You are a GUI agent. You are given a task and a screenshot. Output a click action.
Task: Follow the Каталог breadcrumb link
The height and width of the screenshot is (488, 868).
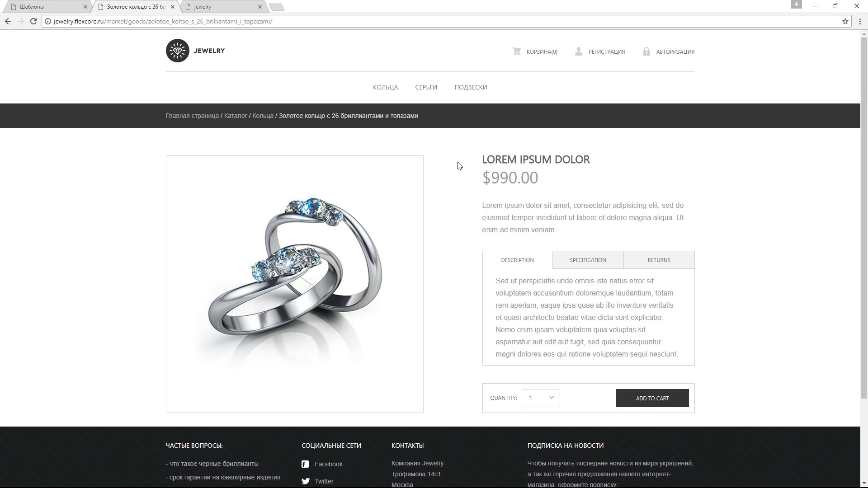236,116
